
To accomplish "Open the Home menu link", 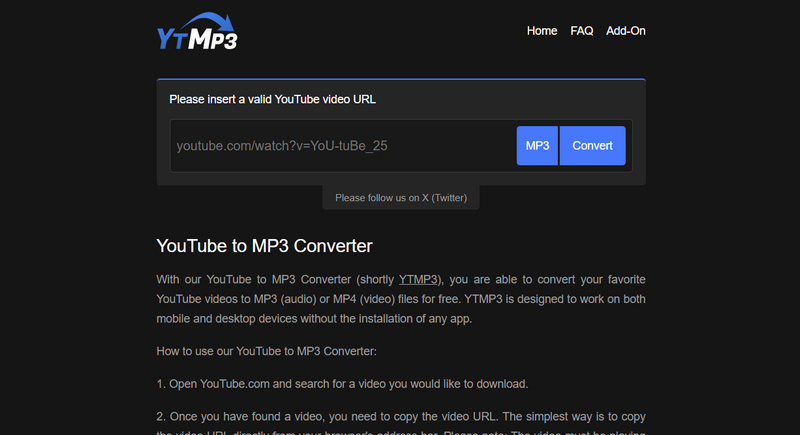I will click(542, 31).
